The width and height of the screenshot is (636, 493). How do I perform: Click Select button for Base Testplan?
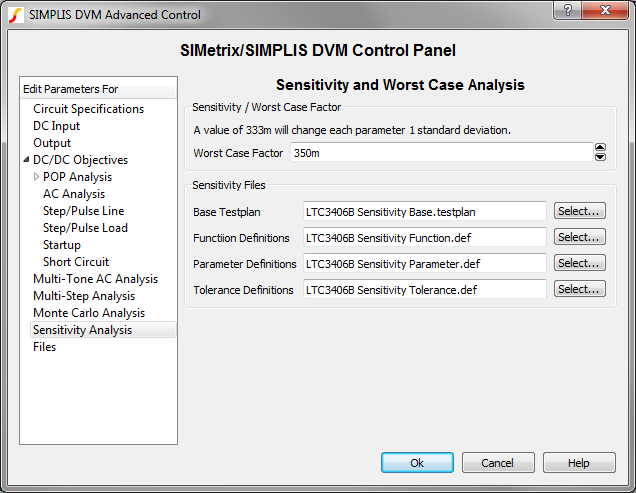pos(580,211)
